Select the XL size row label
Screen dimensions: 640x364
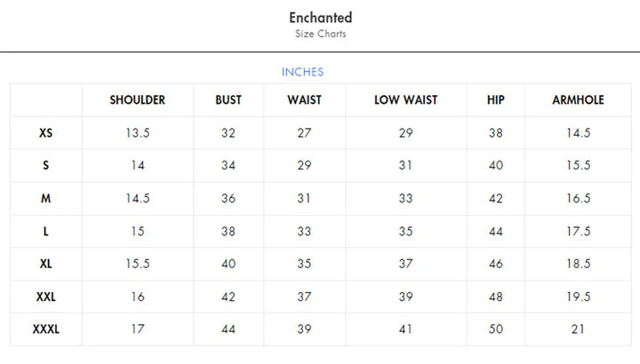[46, 265]
